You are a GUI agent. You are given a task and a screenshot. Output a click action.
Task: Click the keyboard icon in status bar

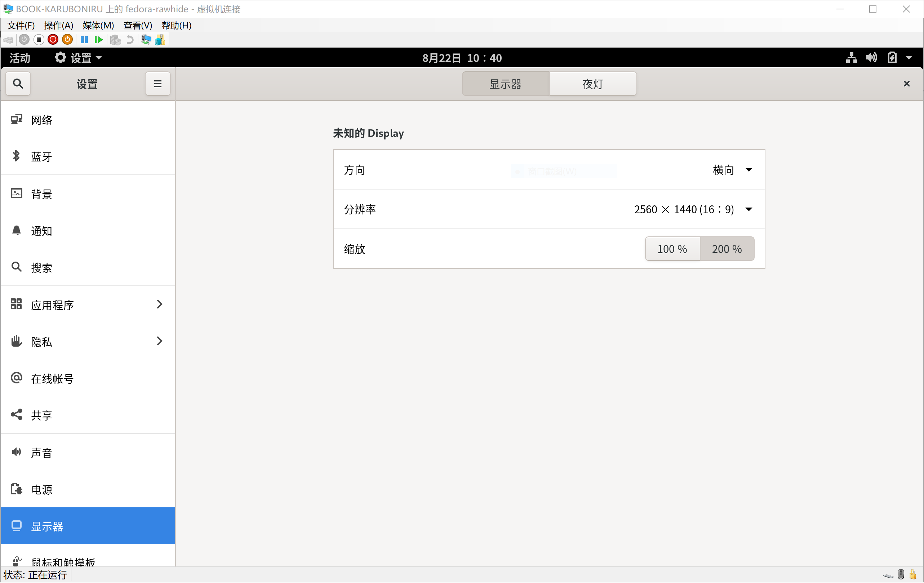click(888, 575)
